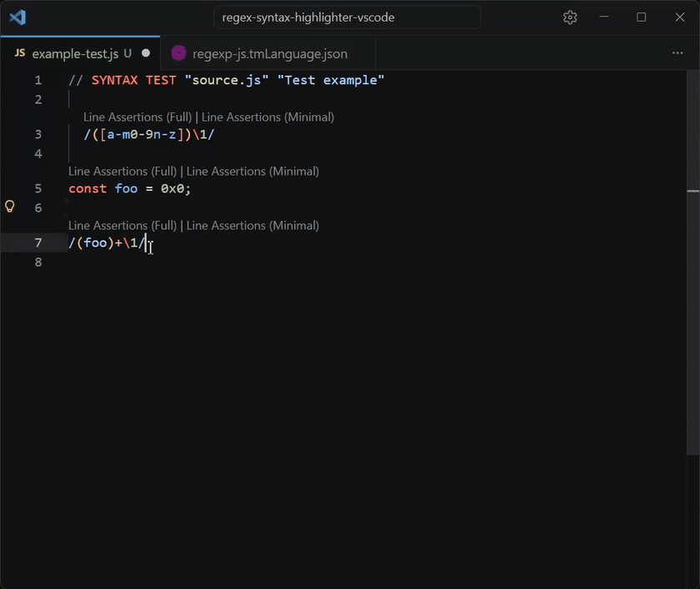700x589 pixels.
Task: Click the unsaved dot on example-test.js tab
Action: tap(146, 53)
